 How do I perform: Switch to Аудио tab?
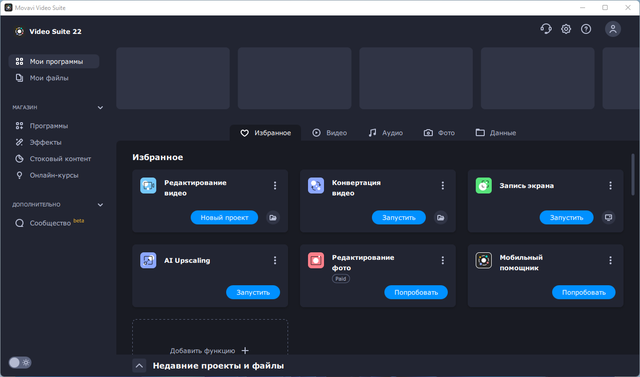[385, 133]
